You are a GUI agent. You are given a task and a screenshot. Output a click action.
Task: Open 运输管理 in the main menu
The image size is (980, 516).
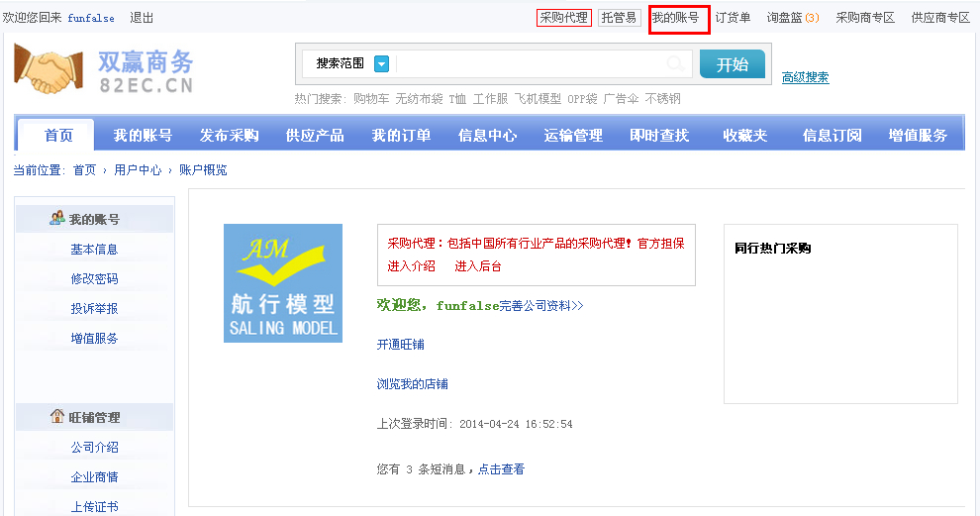(573, 136)
